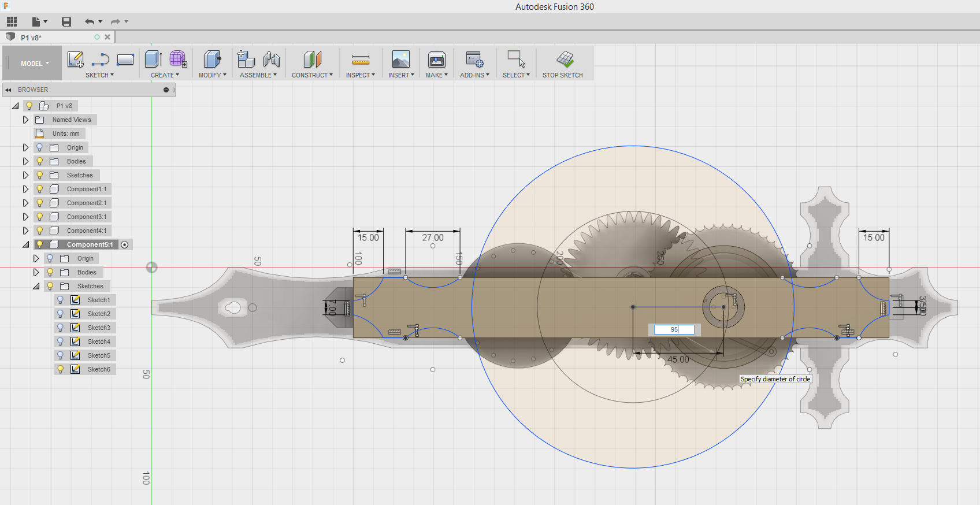Expand the top-level Origin node
The height and width of the screenshot is (505, 980).
(25, 147)
